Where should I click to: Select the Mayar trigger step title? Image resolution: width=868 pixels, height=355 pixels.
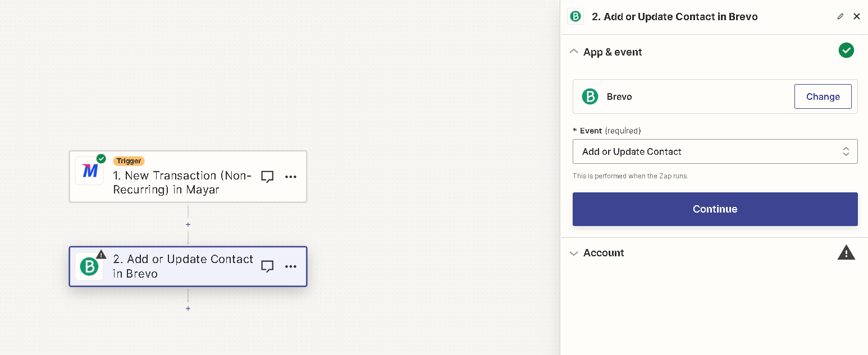tap(182, 183)
